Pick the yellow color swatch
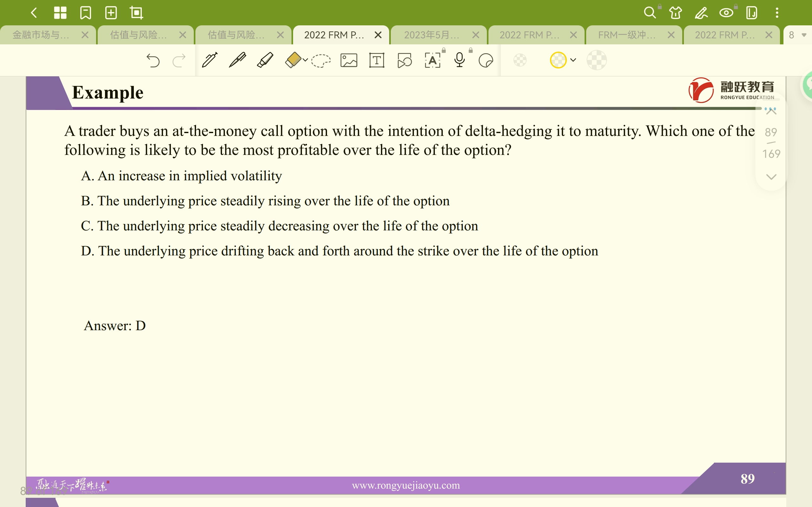The image size is (812, 507). [x=558, y=60]
